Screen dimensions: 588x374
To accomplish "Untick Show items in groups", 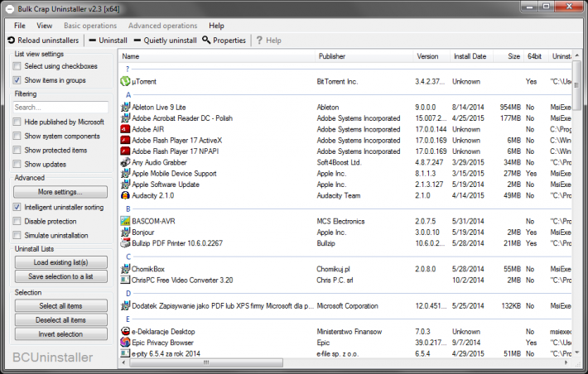I will tap(17, 80).
